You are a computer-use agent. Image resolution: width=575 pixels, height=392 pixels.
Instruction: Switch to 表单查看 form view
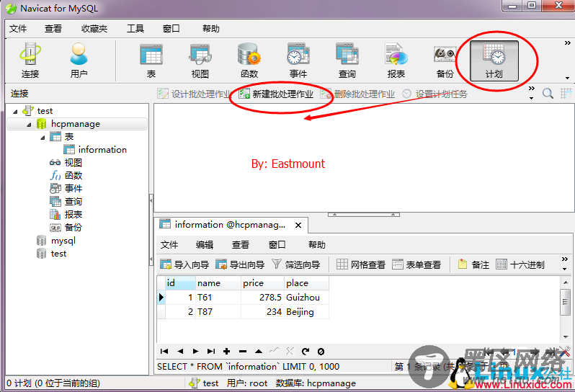click(x=416, y=264)
